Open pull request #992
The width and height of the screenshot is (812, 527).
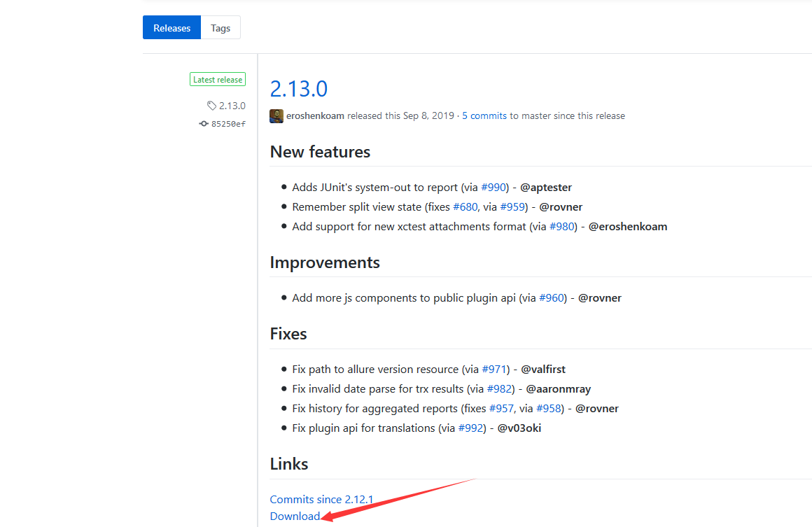click(x=470, y=428)
